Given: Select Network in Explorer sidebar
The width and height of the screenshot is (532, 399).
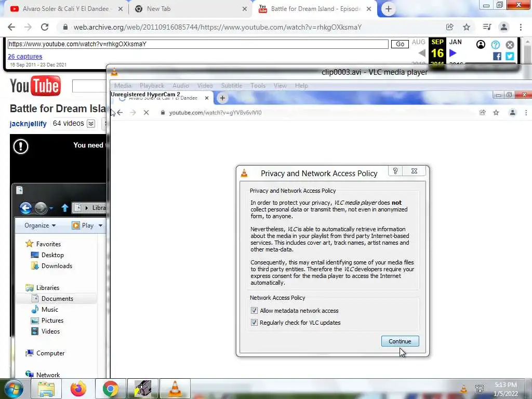Looking at the screenshot, I should [x=48, y=375].
